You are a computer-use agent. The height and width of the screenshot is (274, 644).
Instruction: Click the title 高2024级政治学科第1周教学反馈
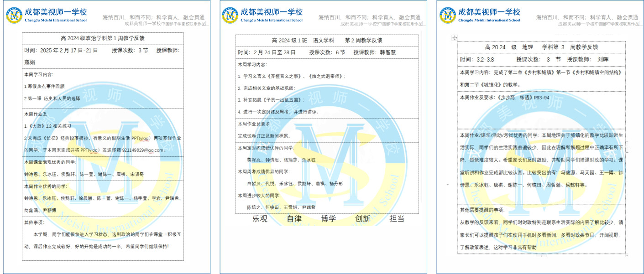tap(103, 38)
